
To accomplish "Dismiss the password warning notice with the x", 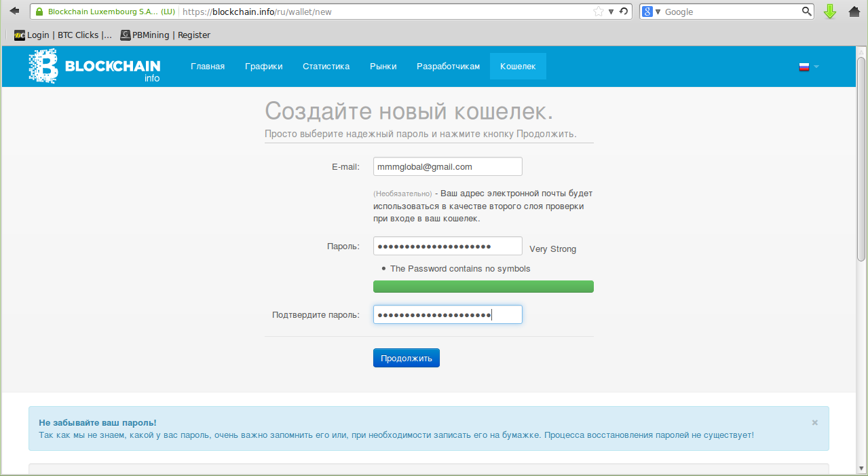I will [814, 422].
